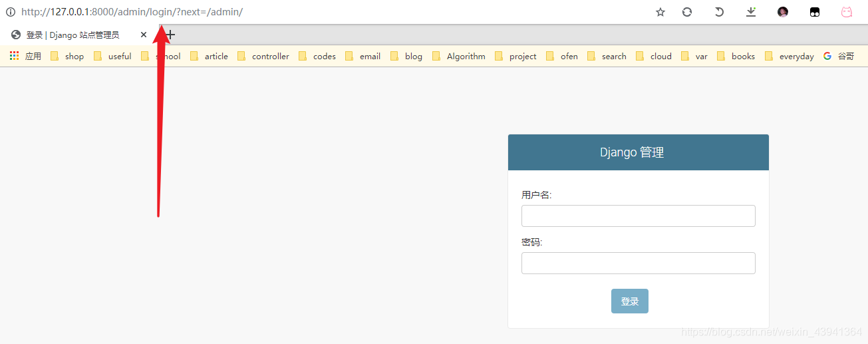Open a new browser tab
Screen dimensions: 868x344
(x=170, y=35)
